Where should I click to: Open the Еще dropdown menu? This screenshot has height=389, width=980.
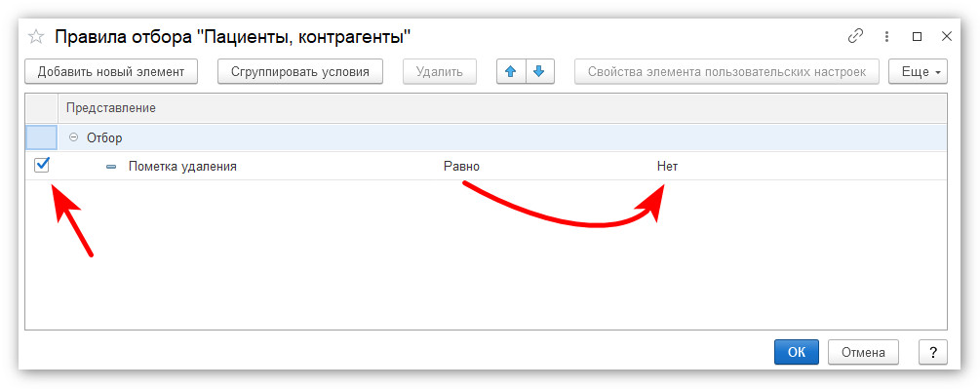[x=919, y=71]
